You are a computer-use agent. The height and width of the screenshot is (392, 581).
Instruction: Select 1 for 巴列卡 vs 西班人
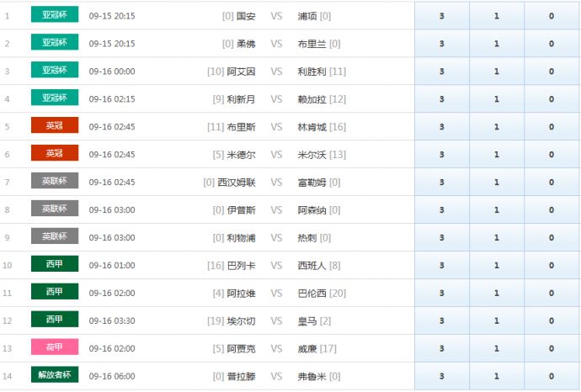[497, 266]
